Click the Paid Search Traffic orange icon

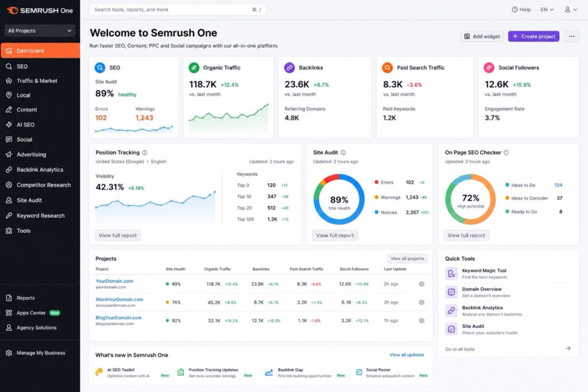point(388,68)
